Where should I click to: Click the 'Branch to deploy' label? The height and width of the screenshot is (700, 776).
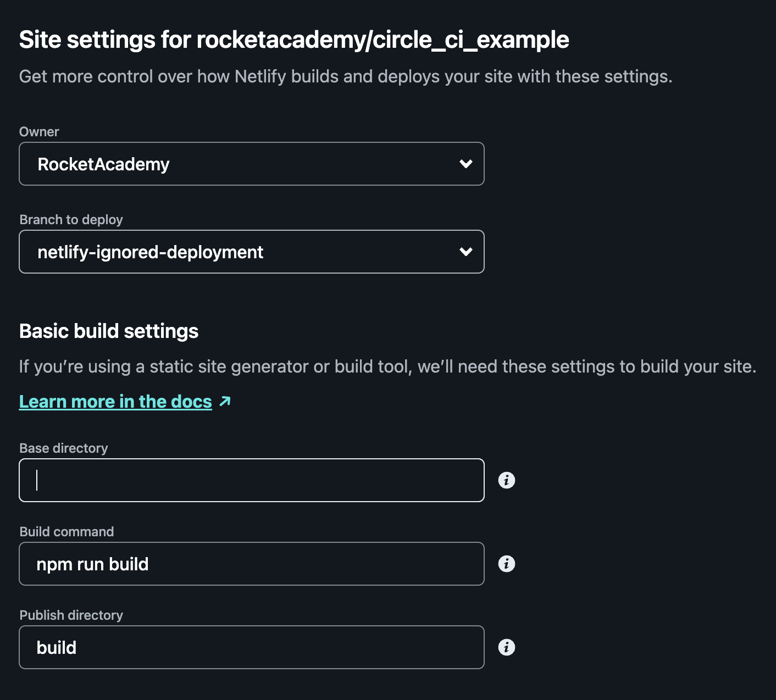[x=71, y=220]
